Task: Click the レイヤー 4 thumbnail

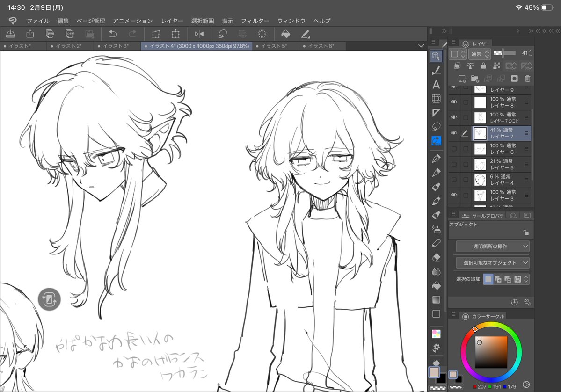Action: pyautogui.click(x=480, y=180)
